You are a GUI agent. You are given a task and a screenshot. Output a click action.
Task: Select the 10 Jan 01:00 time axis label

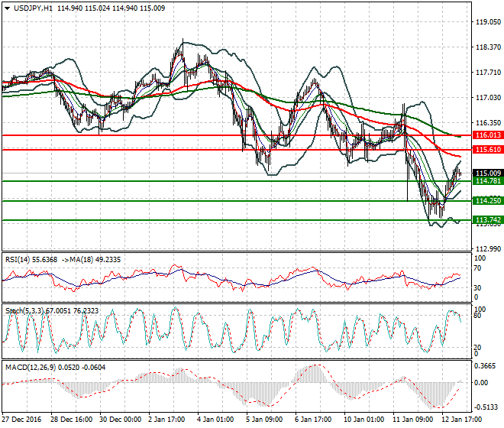coord(364,420)
